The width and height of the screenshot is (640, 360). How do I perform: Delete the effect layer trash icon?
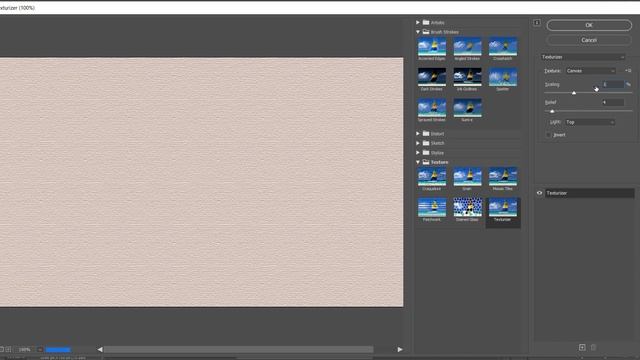(593, 347)
